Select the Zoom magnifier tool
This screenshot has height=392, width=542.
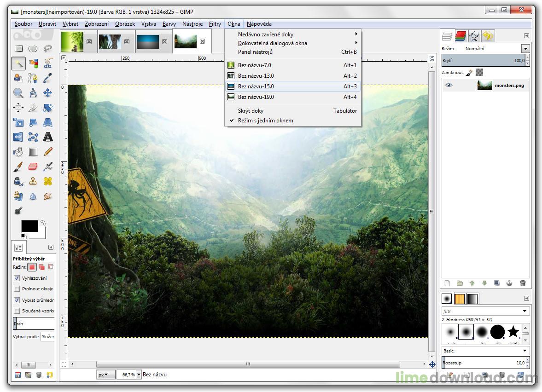[18, 93]
